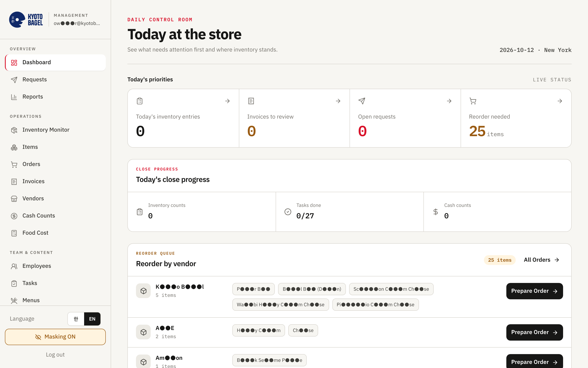This screenshot has width=588, height=368.
Task: Click the Inventory Monitor box icon
Action: [x=14, y=130]
